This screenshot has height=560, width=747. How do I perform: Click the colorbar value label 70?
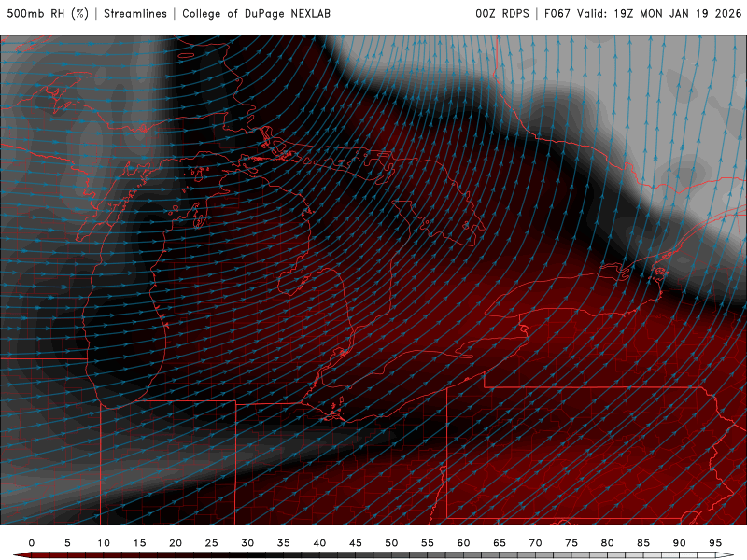click(x=535, y=543)
